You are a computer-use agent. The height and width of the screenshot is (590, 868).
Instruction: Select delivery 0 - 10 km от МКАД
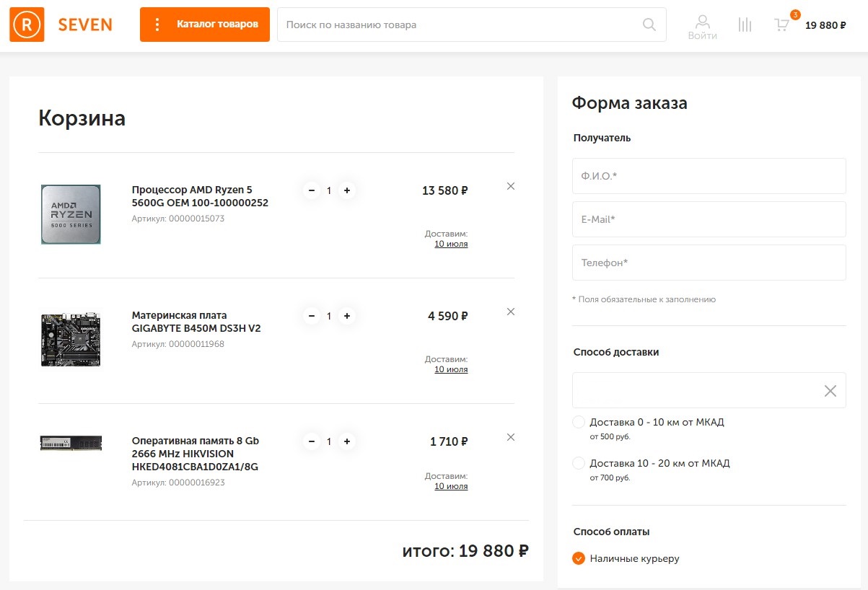(x=579, y=422)
